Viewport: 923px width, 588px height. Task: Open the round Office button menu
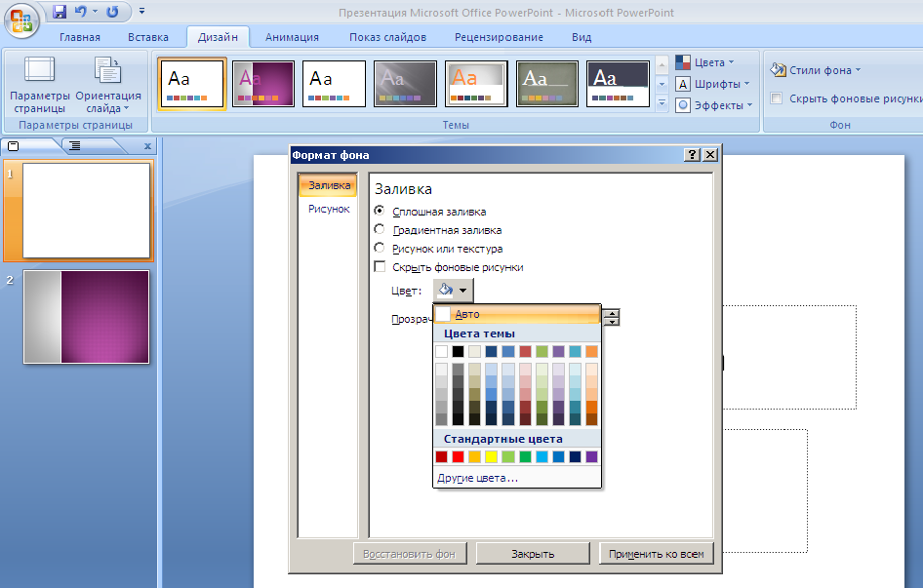click(20, 21)
